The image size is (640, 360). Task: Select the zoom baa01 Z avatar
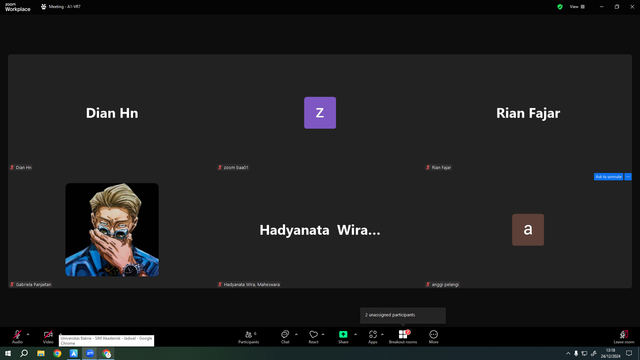[x=320, y=113]
